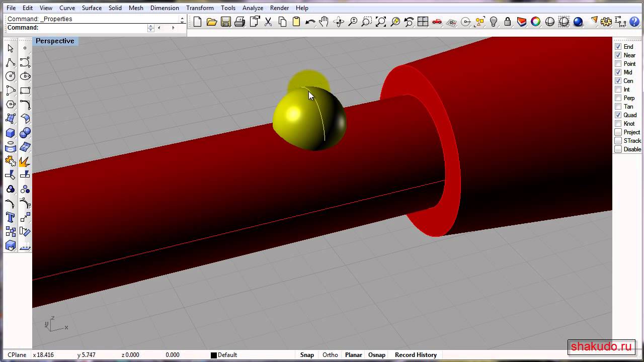Open Help with the question mark icon

(x=634, y=22)
